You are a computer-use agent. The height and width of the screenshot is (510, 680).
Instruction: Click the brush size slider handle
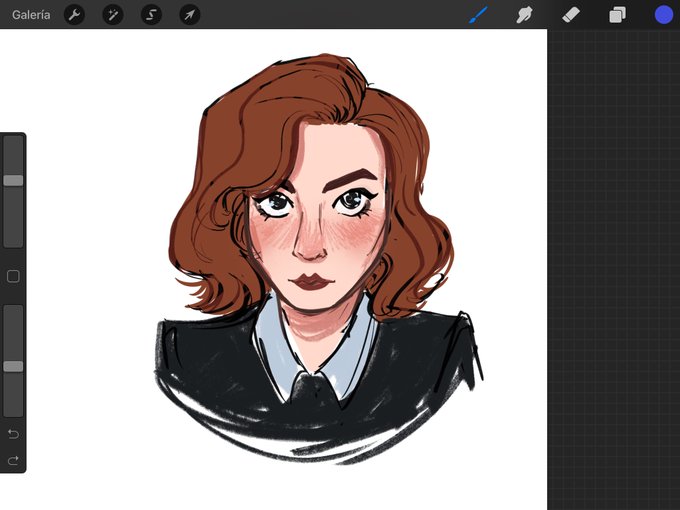pyautogui.click(x=13, y=180)
